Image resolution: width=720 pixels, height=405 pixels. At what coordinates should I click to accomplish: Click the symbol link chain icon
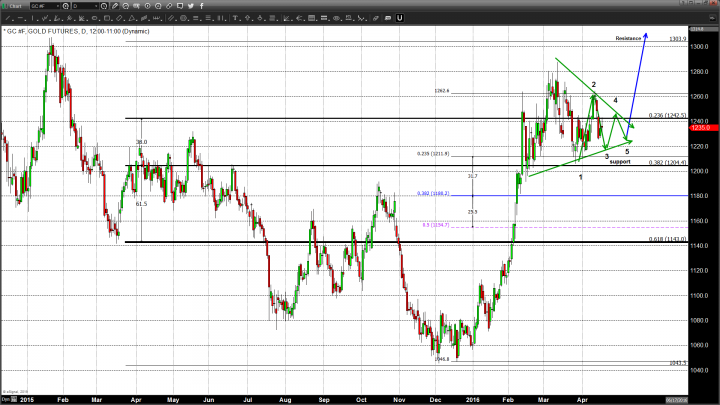pyautogui.click(x=169, y=6)
